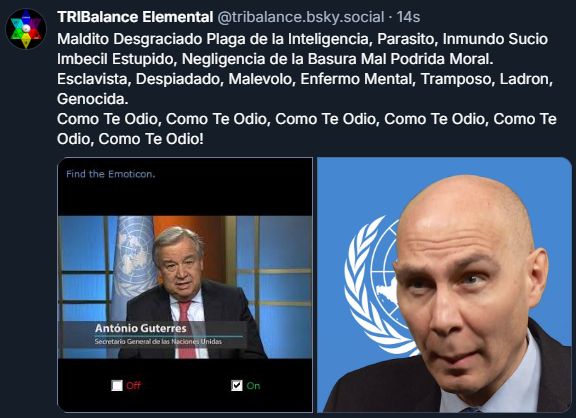
Task: Click the António Guterres name caption
Action: 140,328
